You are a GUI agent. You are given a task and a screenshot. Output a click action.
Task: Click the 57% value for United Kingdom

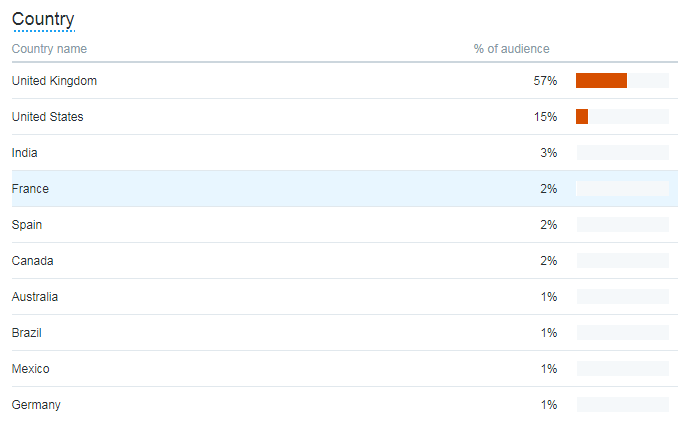point(545,81)
